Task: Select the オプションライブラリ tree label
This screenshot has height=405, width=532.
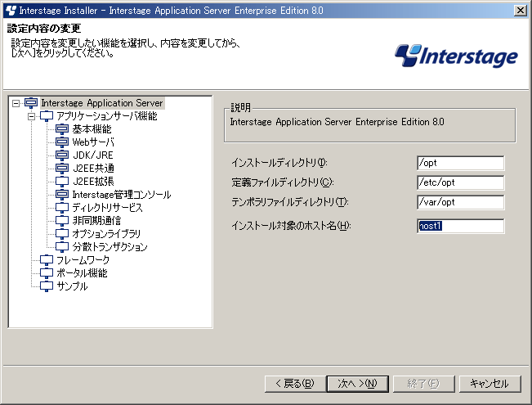Action: pyautogui.click(x=106, y=234)
